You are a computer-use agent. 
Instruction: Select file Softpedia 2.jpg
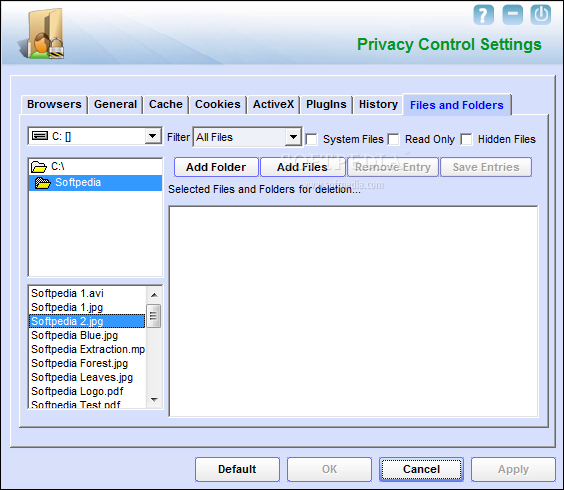click(87, 321)
